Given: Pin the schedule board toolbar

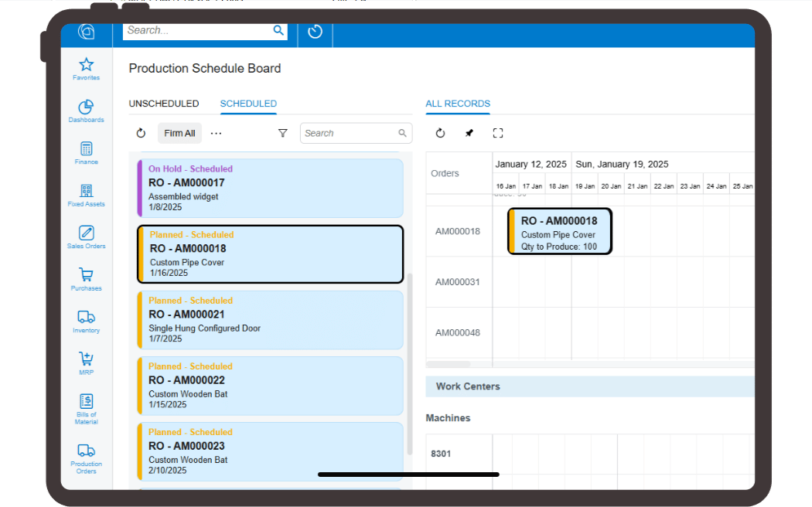Looking at the screenshot, I should [x=469, y=133].
